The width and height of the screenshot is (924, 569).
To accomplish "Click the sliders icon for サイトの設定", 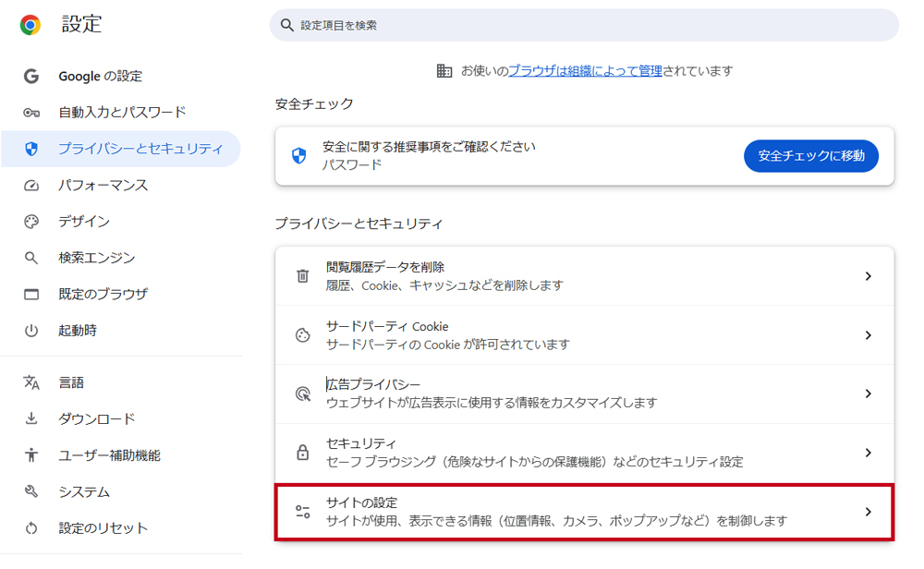I will pos(303,512).
